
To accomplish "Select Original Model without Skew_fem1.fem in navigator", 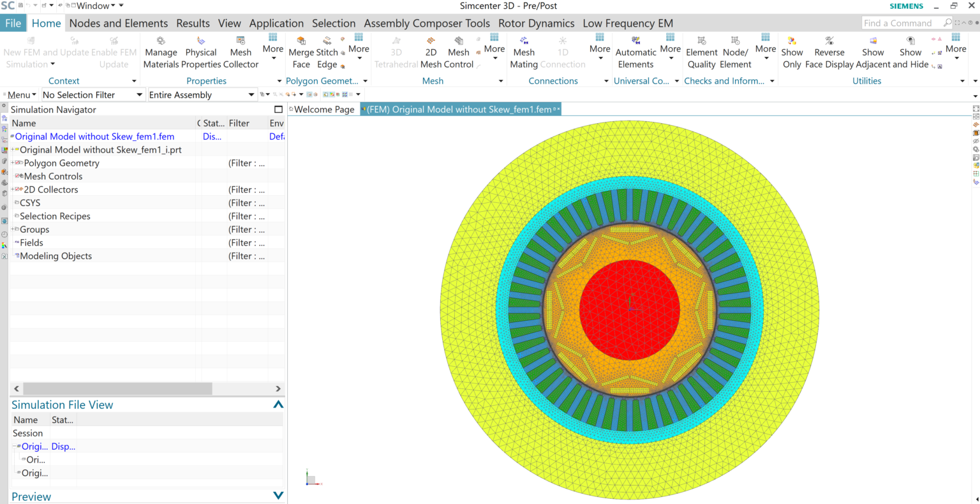I will click(96, 136).
